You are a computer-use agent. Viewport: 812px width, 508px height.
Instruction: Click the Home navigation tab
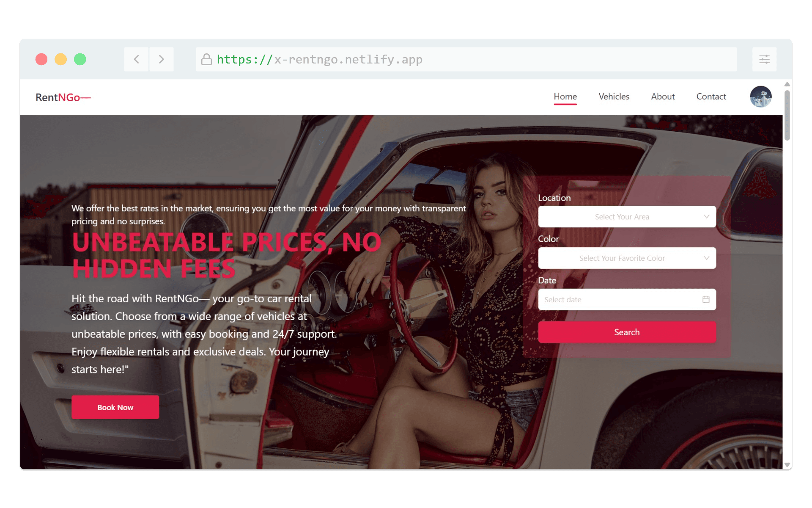point(565,97)
